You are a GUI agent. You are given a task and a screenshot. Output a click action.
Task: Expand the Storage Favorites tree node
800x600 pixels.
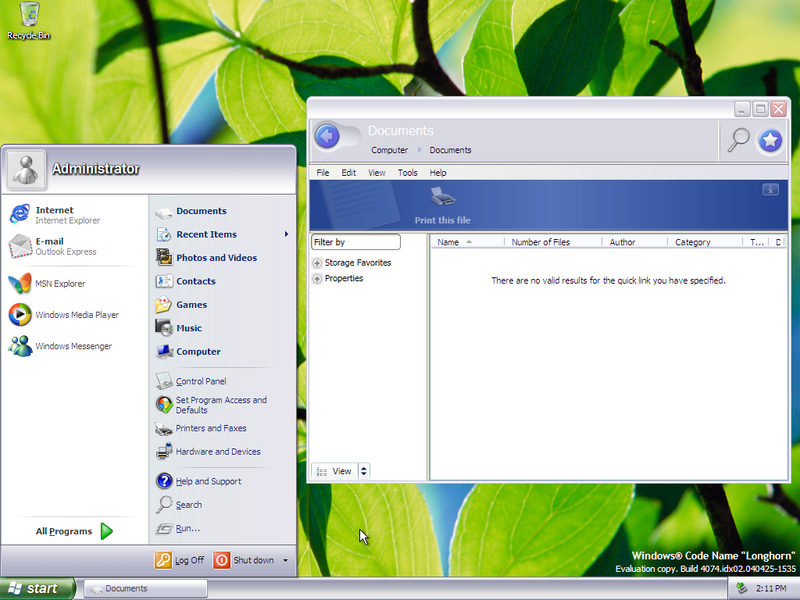tap(318, 263)
